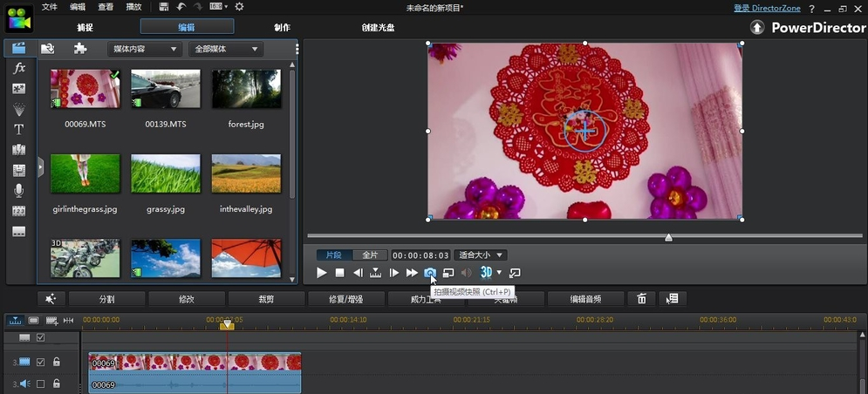Image resolution: width=868 pixels, height=394 pixels.
Task: Enable the track 3 audio checkbox
Action: pos(40,384)
